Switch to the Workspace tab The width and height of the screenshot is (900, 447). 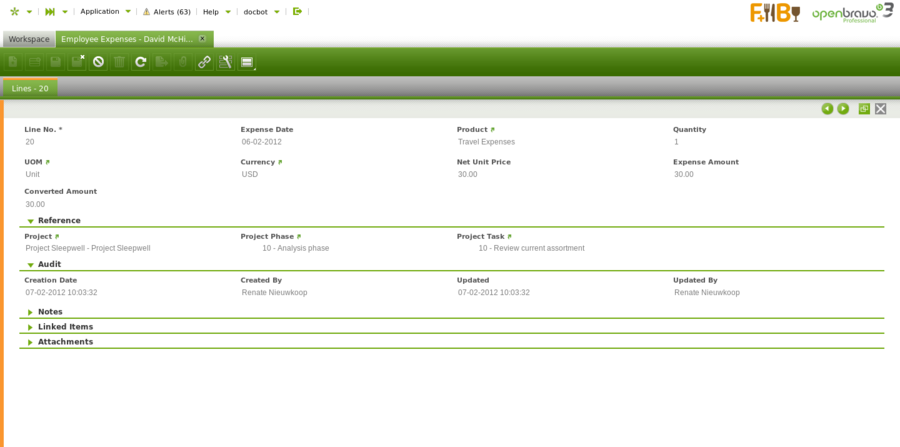[29, 39]
